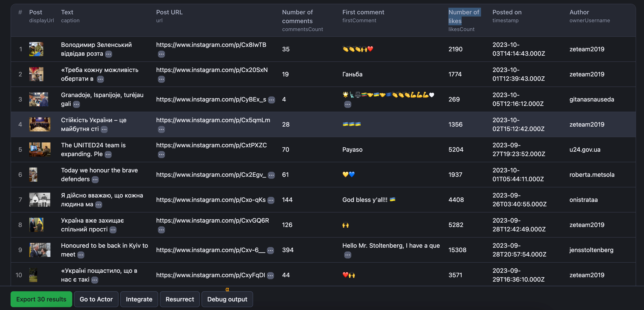The height and width of the screenshot is (310, 644).
Task: Click the post thumbnail for row 1
Action: pyautogui.click(x=36, y=48)
